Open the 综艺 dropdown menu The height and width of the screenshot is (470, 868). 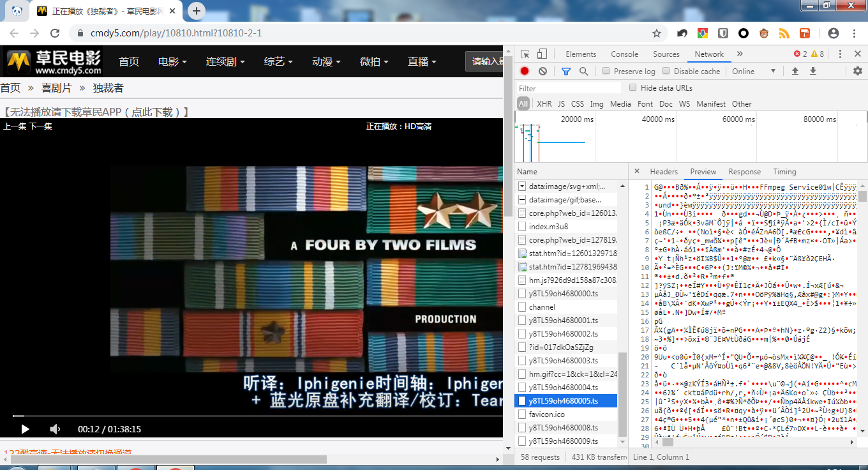pos(278,62)
